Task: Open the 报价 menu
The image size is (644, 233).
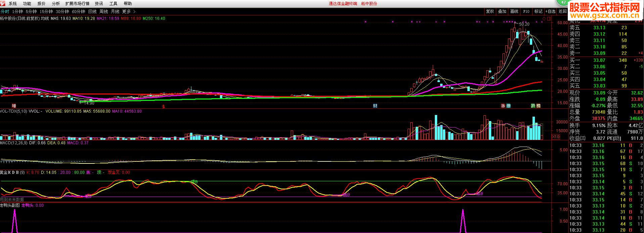Action: pyautogui.click(x=42, y=4)
